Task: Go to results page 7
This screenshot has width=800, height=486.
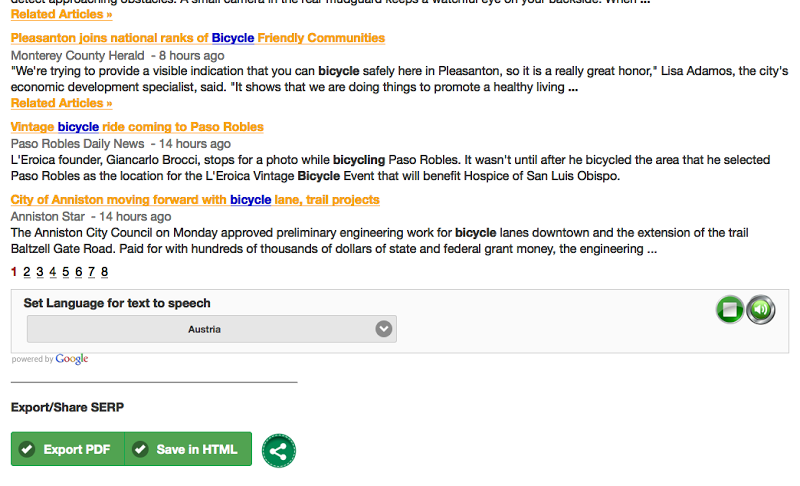Action: point(91,272)
